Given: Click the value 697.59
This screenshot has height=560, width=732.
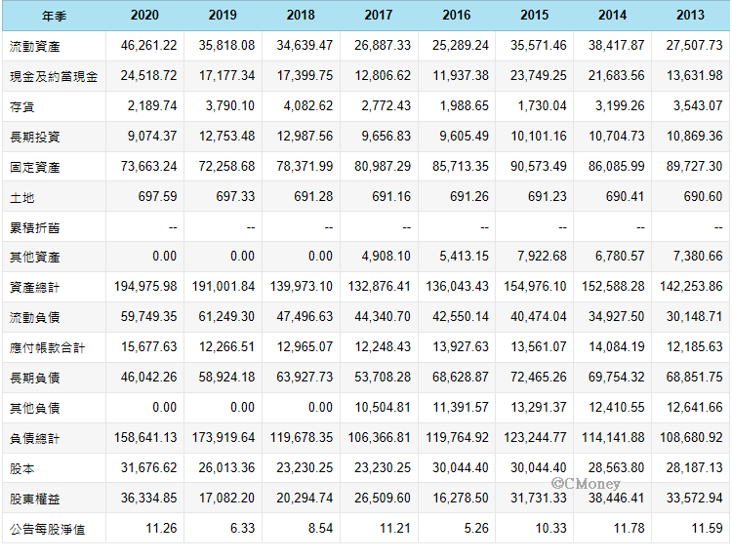Looking at the screenshot, I should pyautogui.click(x=158, y=196).
